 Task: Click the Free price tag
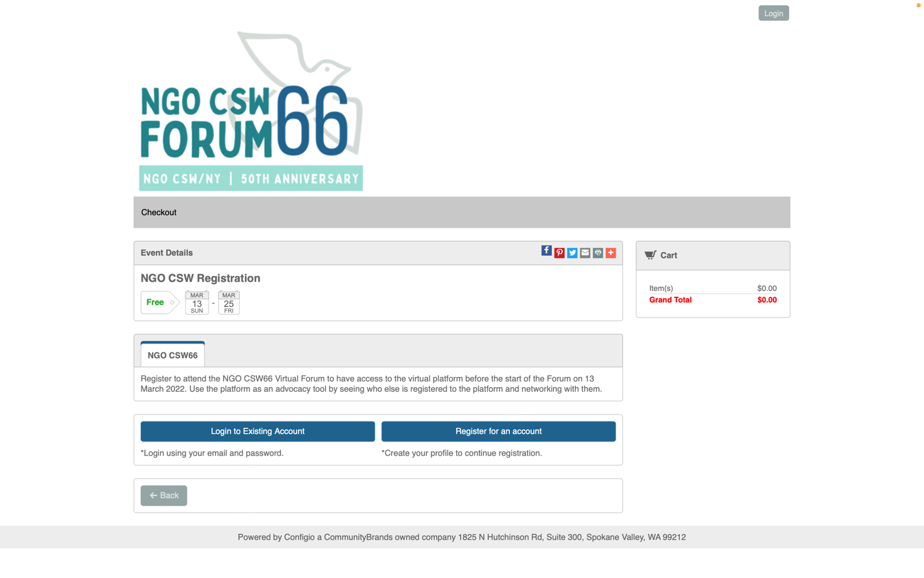point(160,303)
